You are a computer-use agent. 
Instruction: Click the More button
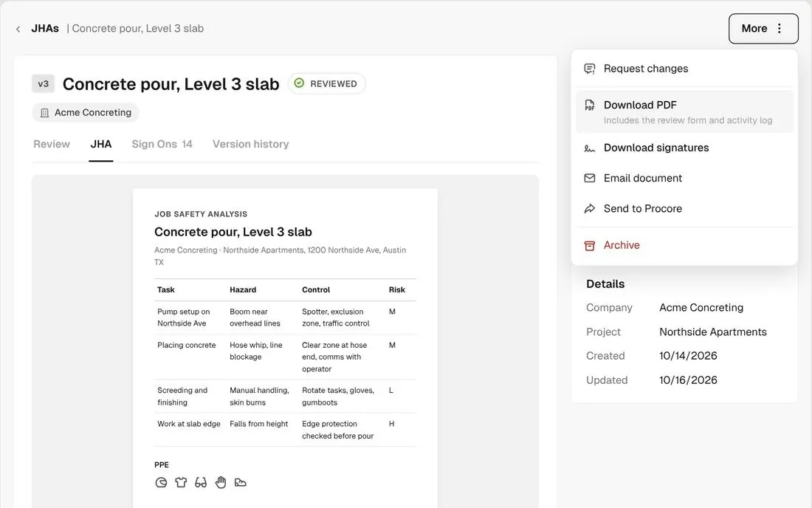763,29
